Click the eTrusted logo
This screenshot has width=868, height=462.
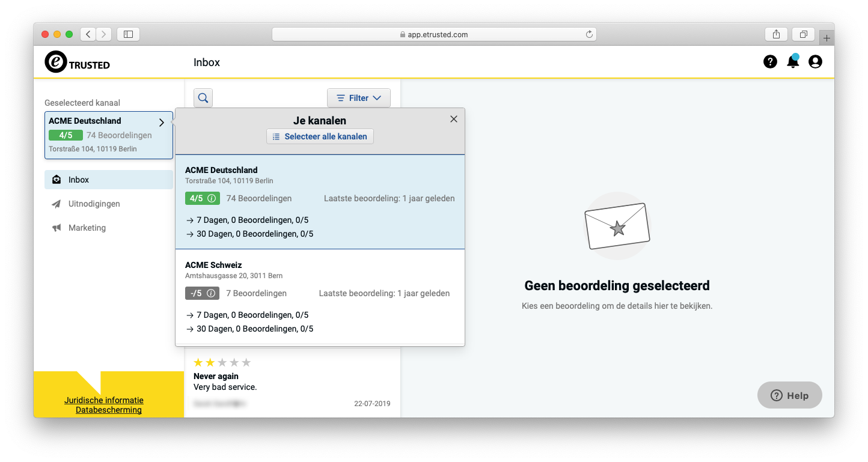78,62
